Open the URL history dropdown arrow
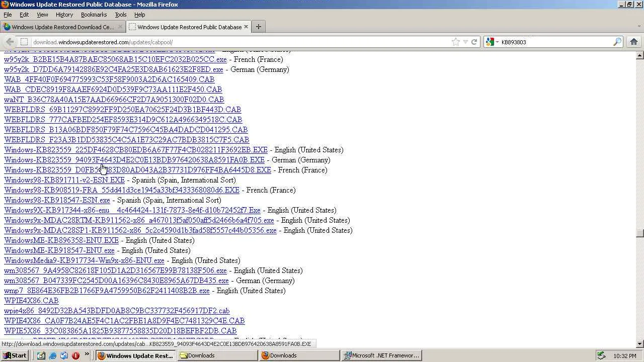 (465, 42)
